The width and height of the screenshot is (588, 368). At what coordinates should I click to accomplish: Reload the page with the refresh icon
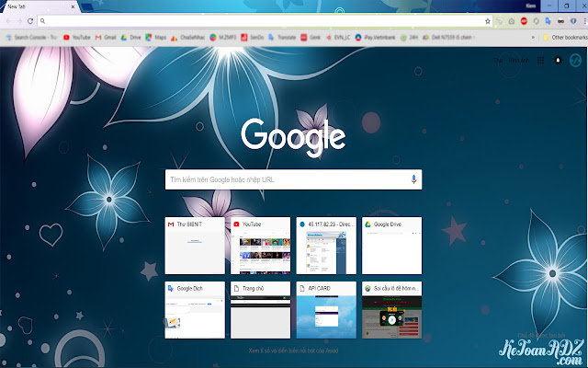30,21
